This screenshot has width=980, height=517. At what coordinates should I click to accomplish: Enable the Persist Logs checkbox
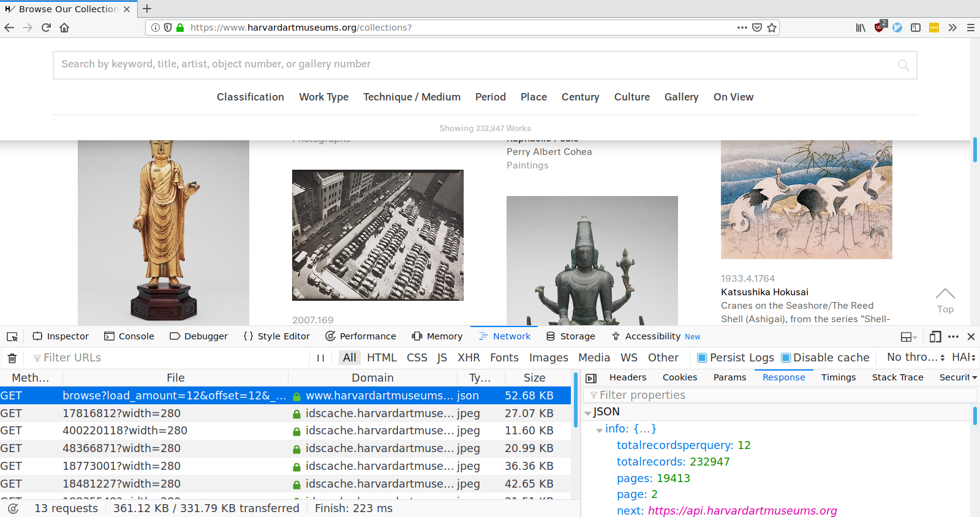[x=702, y=358]
